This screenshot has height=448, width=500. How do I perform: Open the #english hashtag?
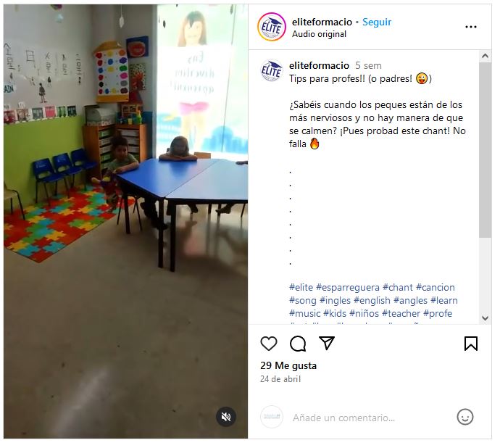click(x=372, y=301)
